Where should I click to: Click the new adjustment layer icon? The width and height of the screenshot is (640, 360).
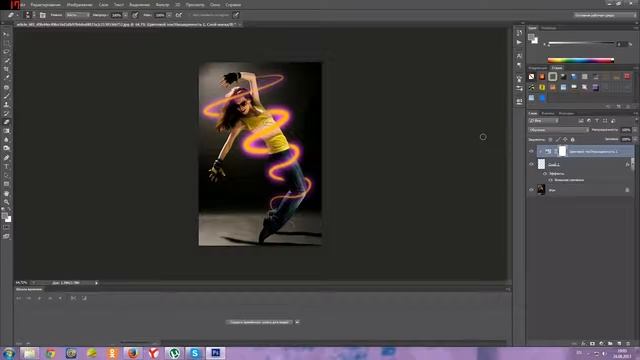point(601,344)
